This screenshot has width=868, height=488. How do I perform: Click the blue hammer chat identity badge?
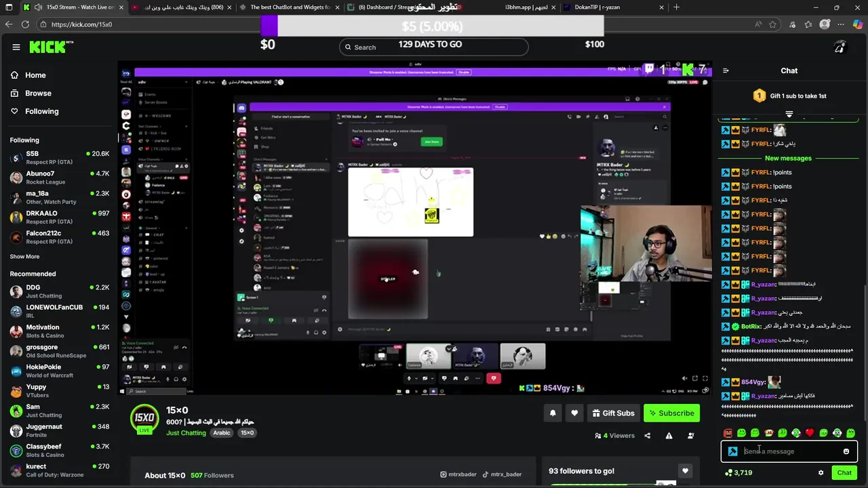click(732, 451)
